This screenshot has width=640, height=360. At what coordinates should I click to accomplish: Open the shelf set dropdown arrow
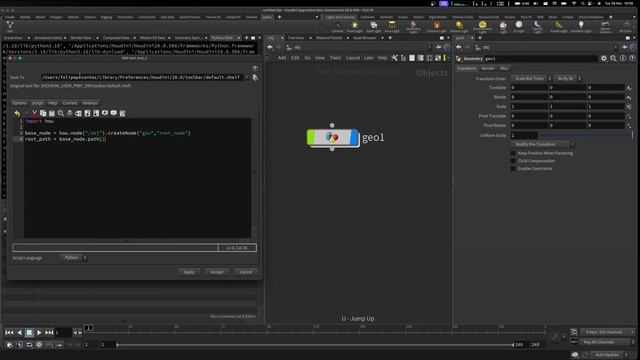(317, 17)
